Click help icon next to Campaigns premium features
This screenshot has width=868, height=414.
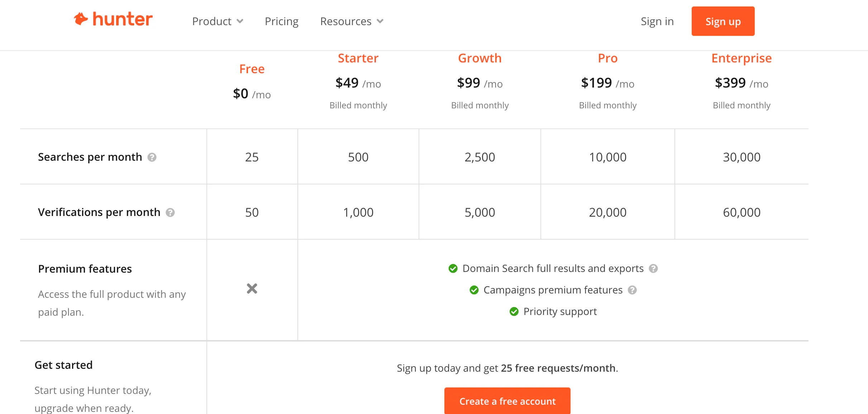click(x=632, y=290)
